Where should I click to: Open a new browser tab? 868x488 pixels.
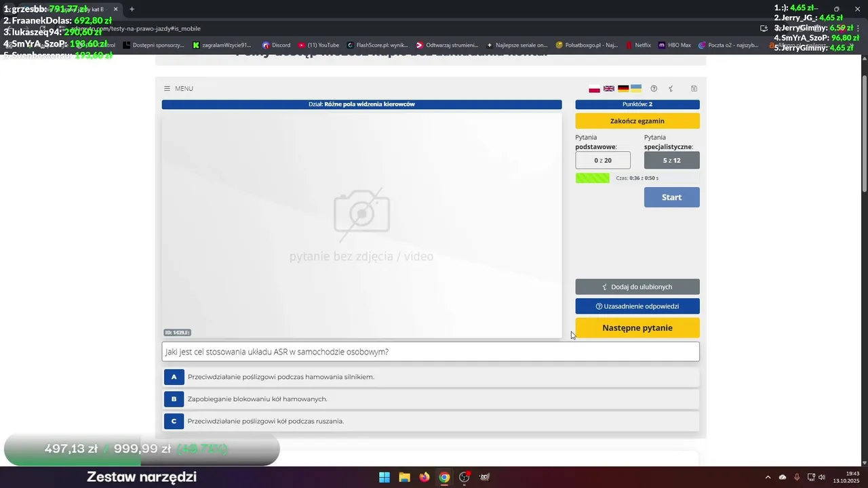[x=132, y=9]
